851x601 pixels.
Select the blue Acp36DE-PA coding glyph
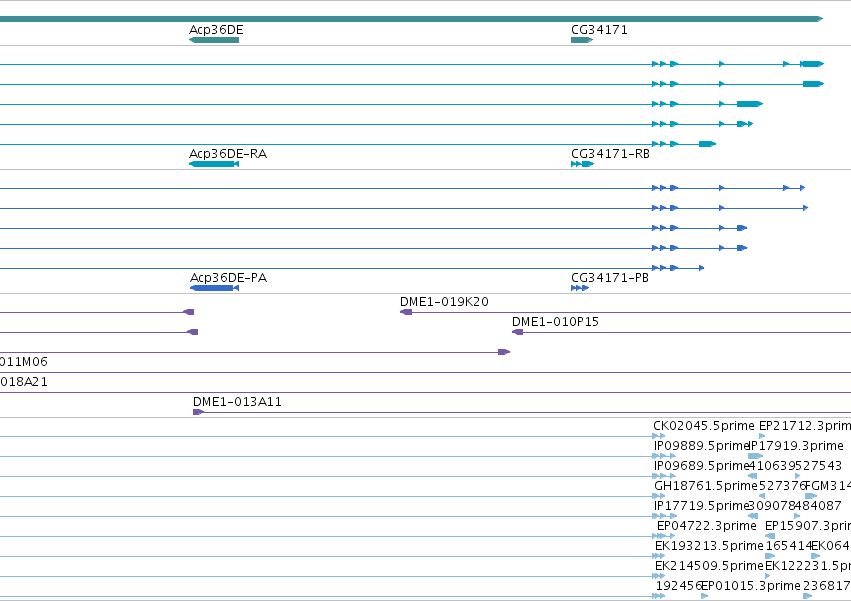click(214, 288)
